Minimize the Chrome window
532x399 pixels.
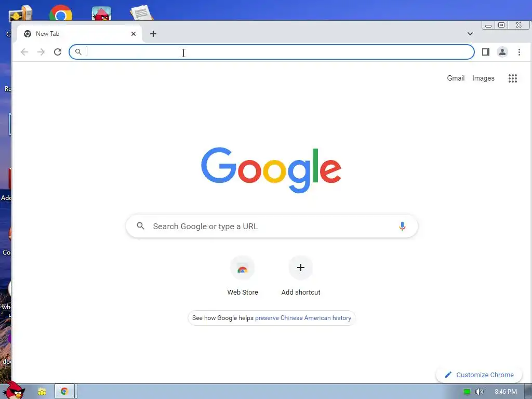coord(488,25)
